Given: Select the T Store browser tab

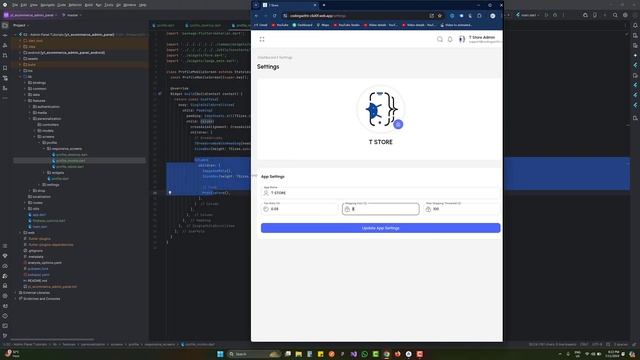Looking at the screenshot, I should 289,5.
